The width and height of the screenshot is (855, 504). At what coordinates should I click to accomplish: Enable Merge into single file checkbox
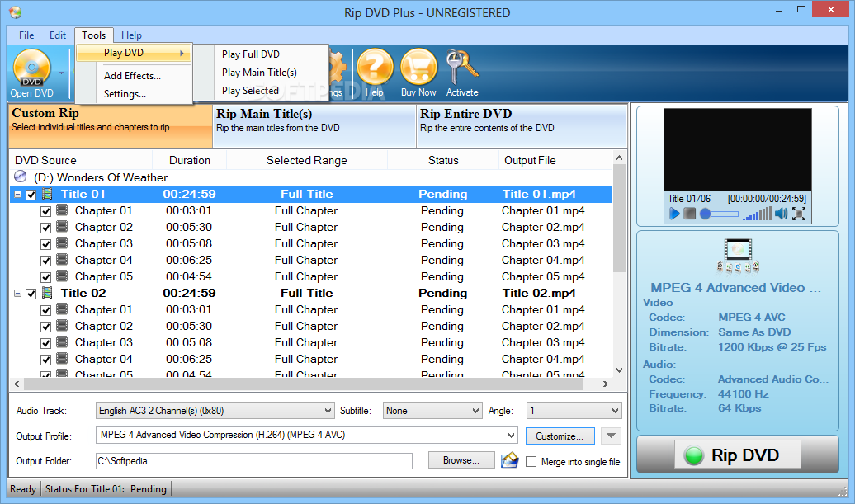[531, 461]
